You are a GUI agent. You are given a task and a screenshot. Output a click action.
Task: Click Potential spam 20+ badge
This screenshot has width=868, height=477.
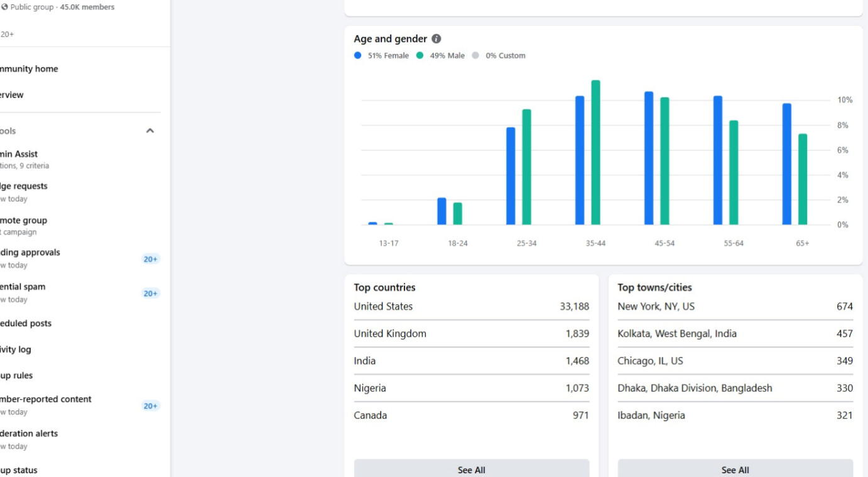click(151, 293)
